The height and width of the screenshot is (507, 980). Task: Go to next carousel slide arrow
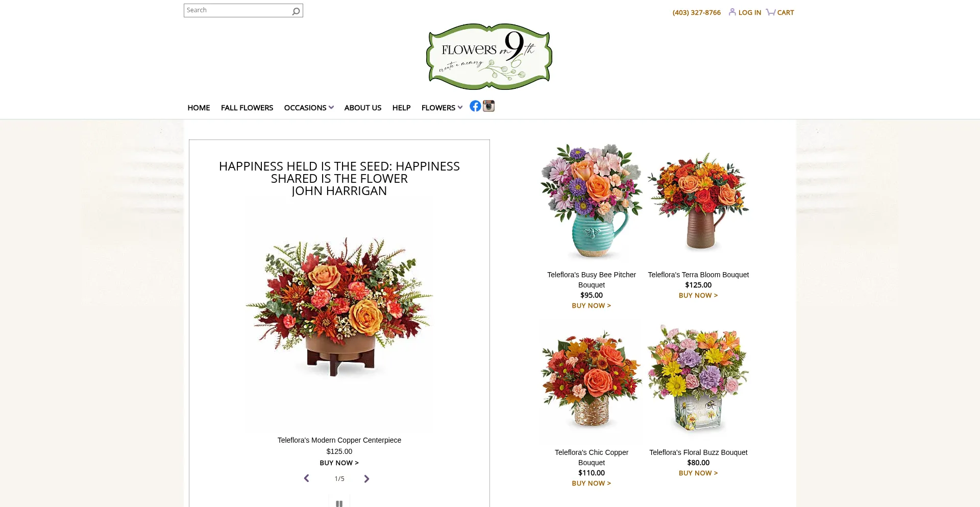point(366,478)
